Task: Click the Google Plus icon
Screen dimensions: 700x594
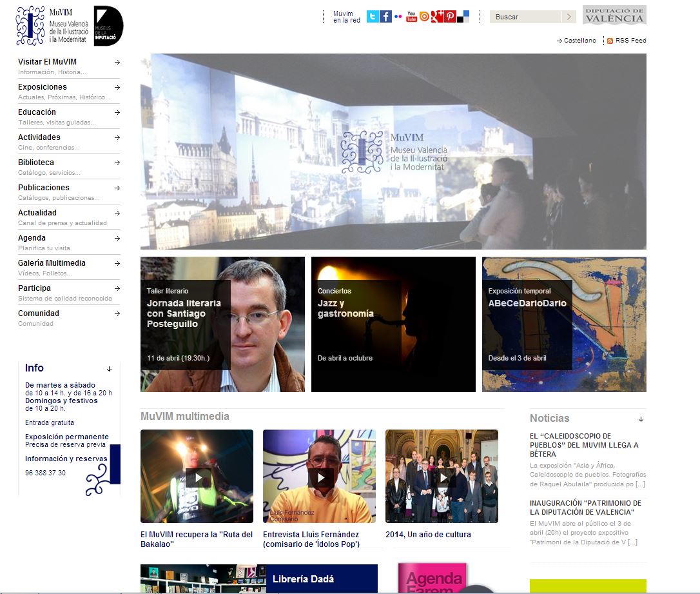Action: pos(437,17)
